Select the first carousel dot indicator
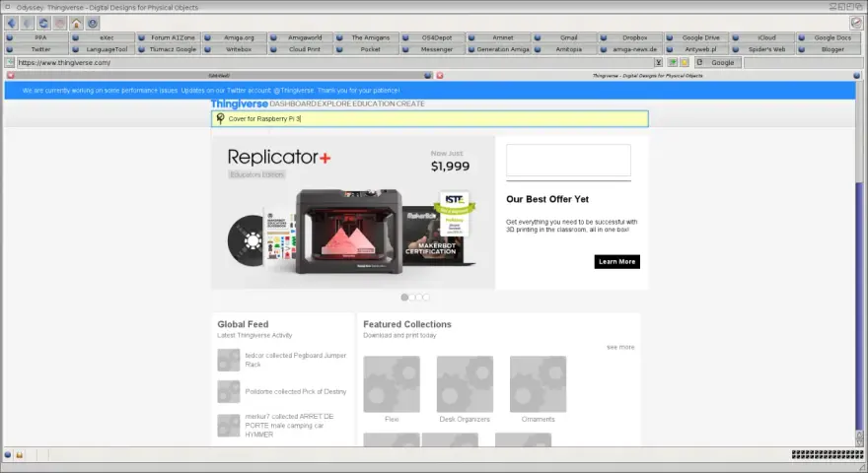Screen dimensions: 868x473 point(404,297)
